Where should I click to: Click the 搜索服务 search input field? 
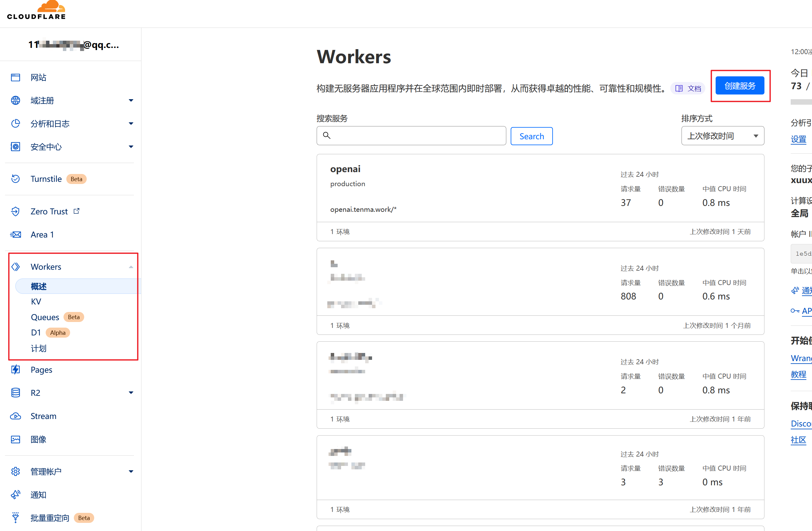pos(416,136)
